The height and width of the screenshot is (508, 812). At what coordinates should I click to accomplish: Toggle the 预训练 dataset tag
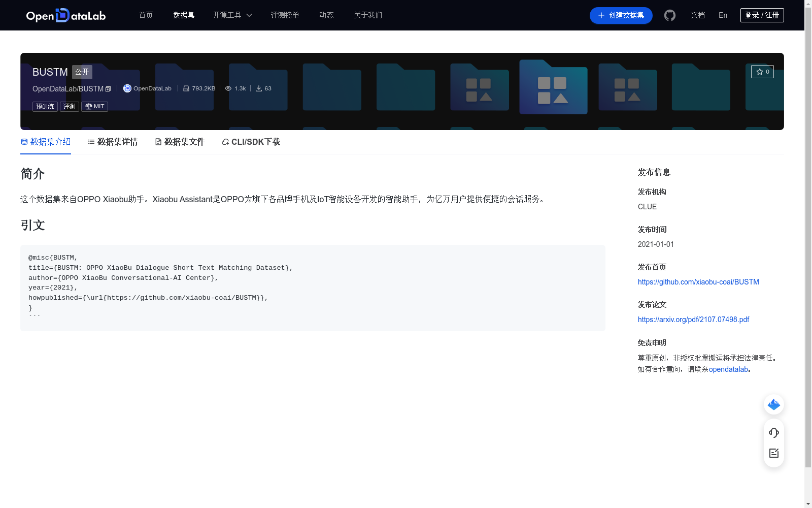(45, 106)
